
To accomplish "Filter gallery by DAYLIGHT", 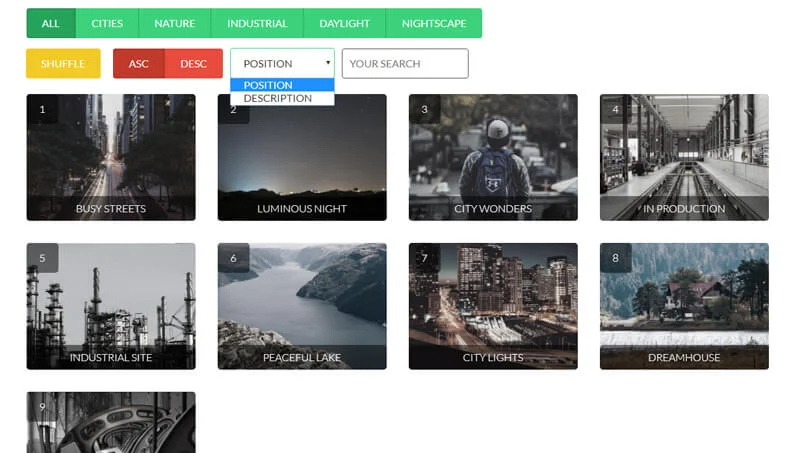I will click(344, 23).
